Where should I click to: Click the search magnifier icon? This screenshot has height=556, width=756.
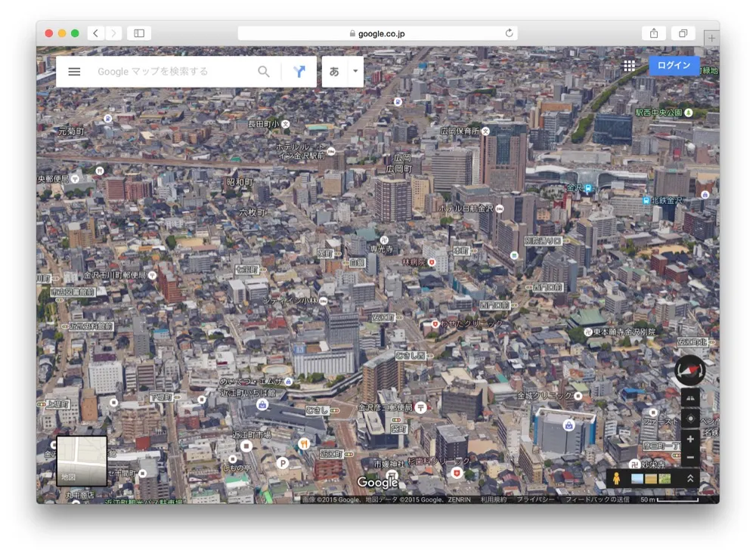(x=264, y=72)
